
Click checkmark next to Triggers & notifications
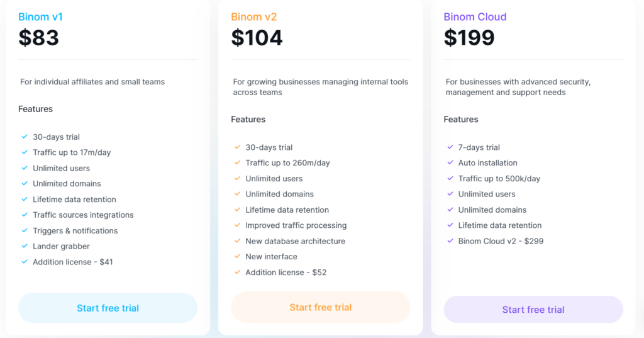tap(25, 230)
